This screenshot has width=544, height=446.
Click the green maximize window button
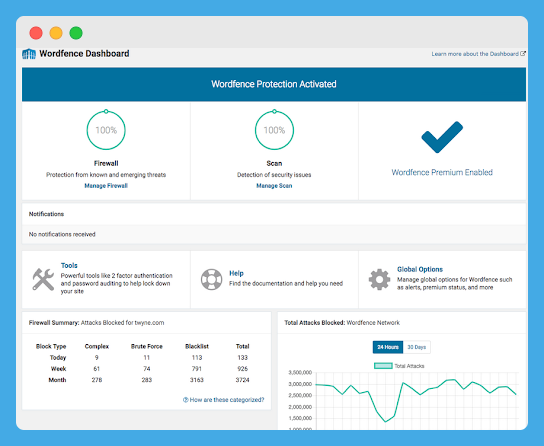(x=76, y=33)
